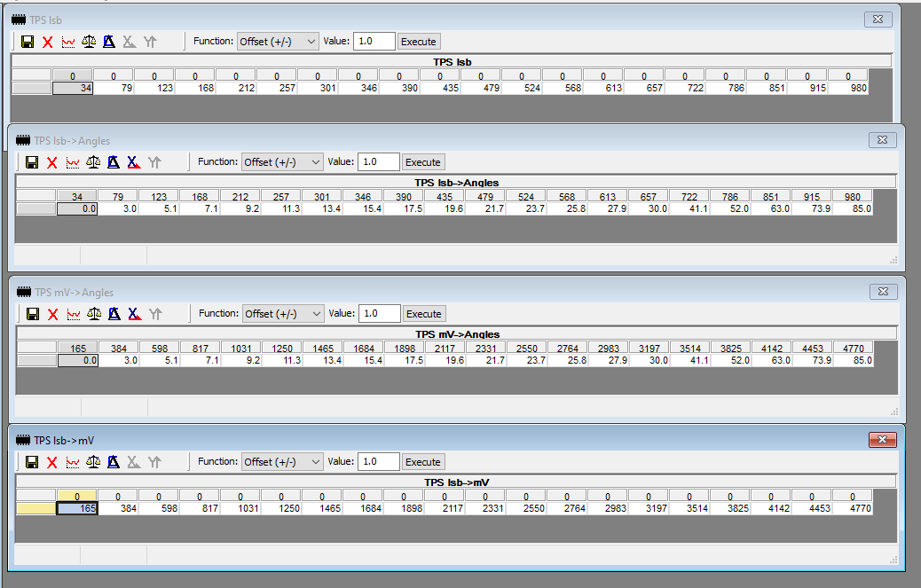The height and width of the screenshot is (588, 921).
Task: Click the blue triangle icon in TPS mV->Angles toolbar
Action: tap(114, 314)
